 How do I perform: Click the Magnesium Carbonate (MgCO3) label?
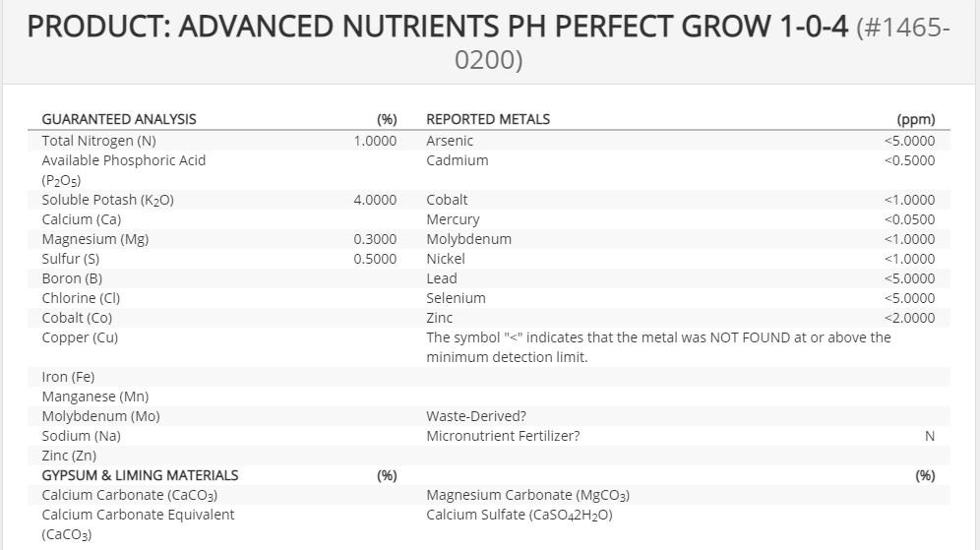pos(528,496)
